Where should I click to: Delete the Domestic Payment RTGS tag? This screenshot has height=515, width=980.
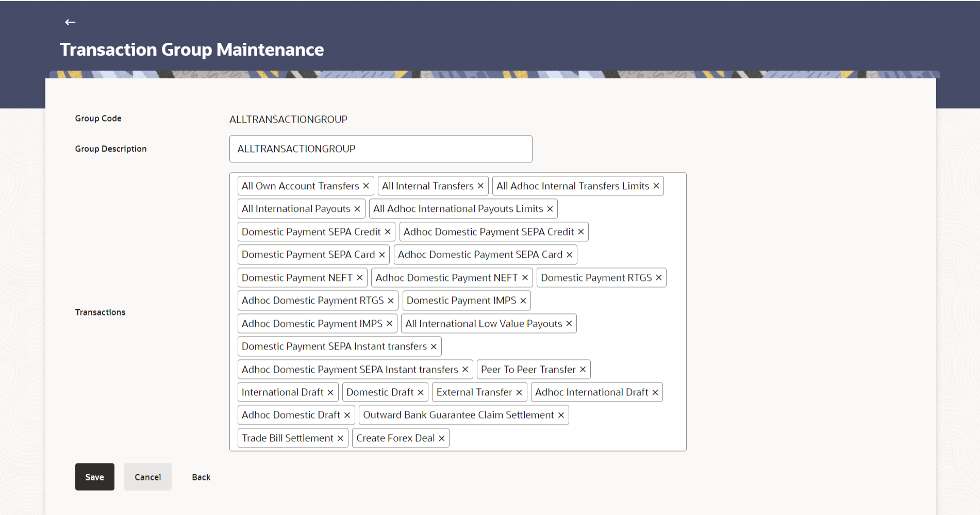[x=659, y=278]
